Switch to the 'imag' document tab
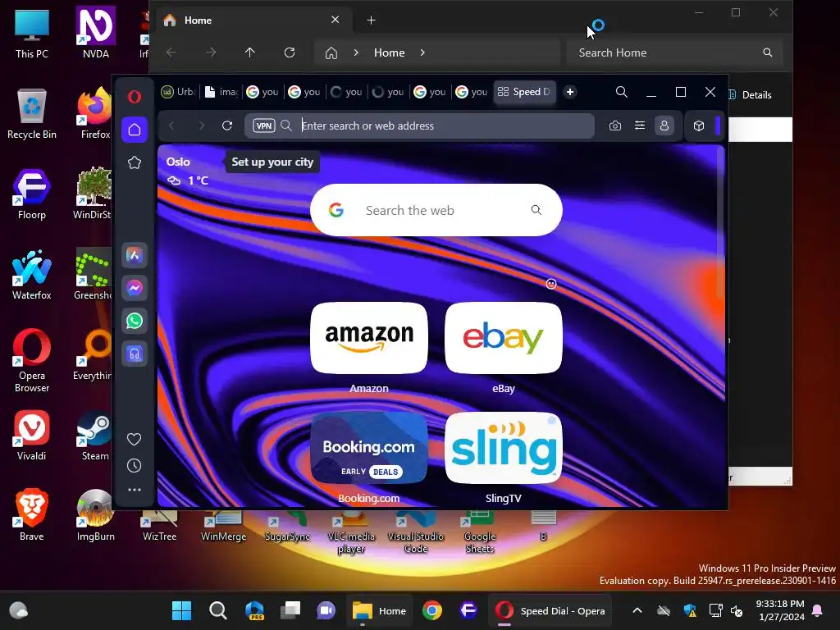This screenshot has width=840, height=630. point(221,92)
